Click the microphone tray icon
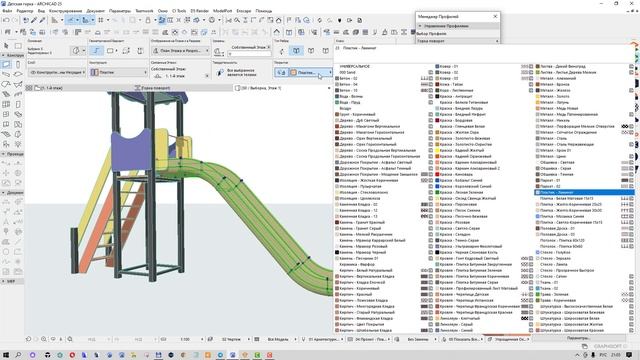This screenshot has height=360, width=640. coord(593,355)
